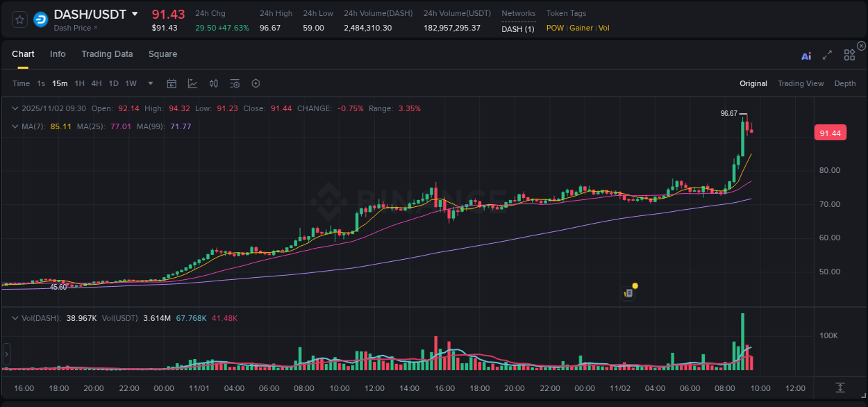
Task: Open the DASH/USDT pair selector dropdown
Action: point(135,13)
